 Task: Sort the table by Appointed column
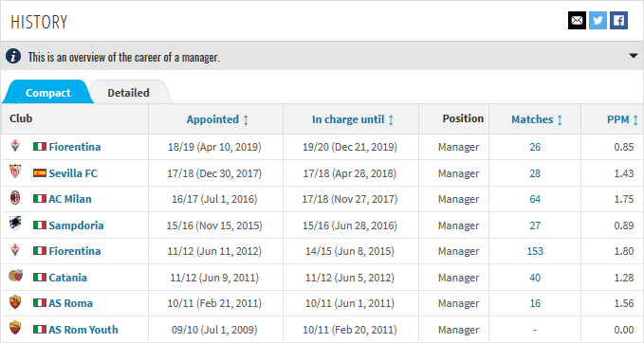click(x=217, y=119)
